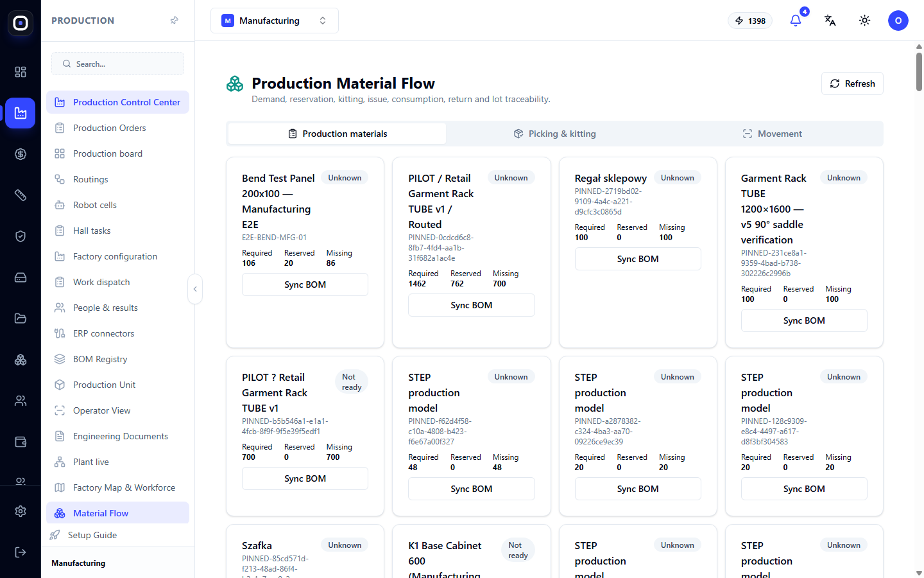Open the wallet icon in left rail

[x=21, y=442]
